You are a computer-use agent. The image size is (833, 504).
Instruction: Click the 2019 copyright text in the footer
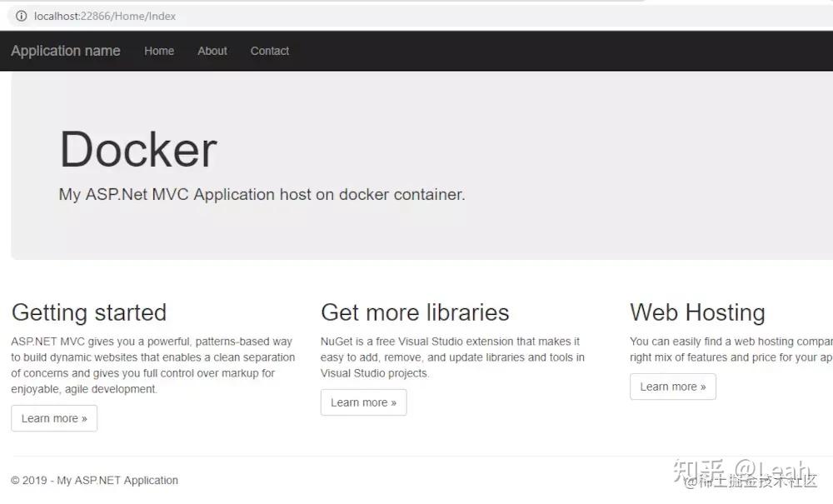click(94, 480)
